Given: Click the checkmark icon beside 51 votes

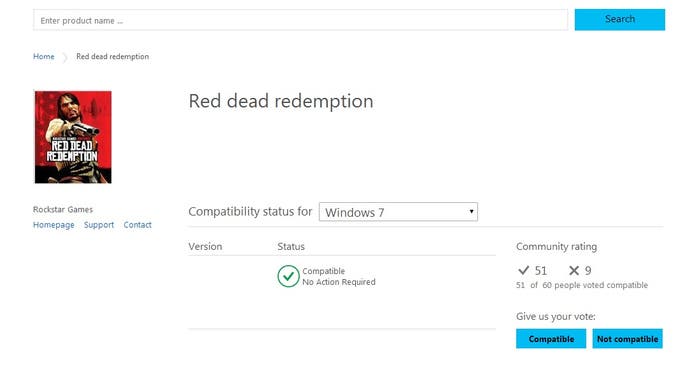Looking at the screenshot, I should tap(523, 270).
